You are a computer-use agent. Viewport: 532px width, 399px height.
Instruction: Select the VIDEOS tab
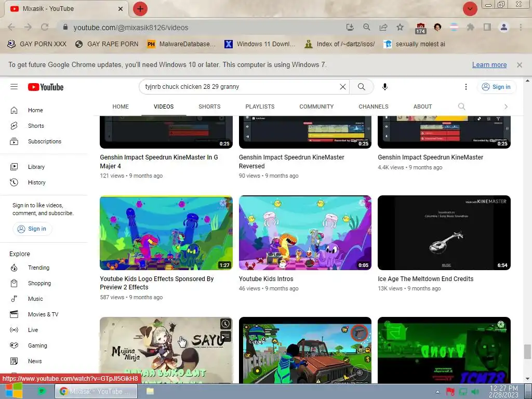(x=164, y=107)
